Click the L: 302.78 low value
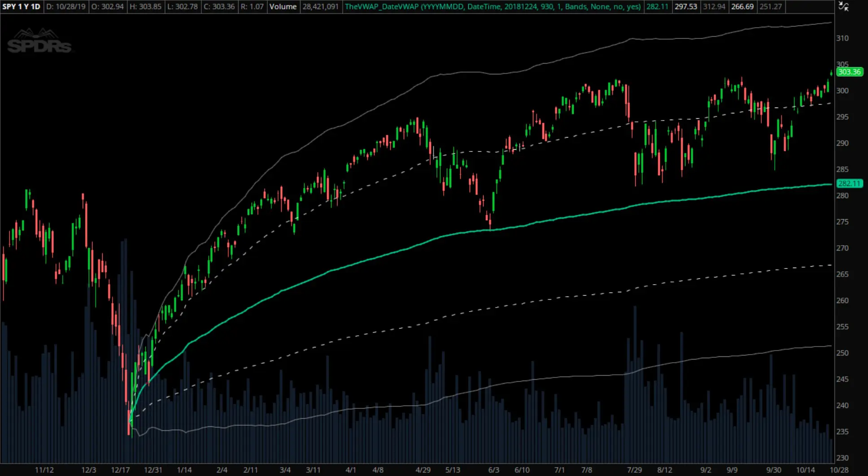The height and width of the screenshot is (476, 868). [x=182, y=7]
